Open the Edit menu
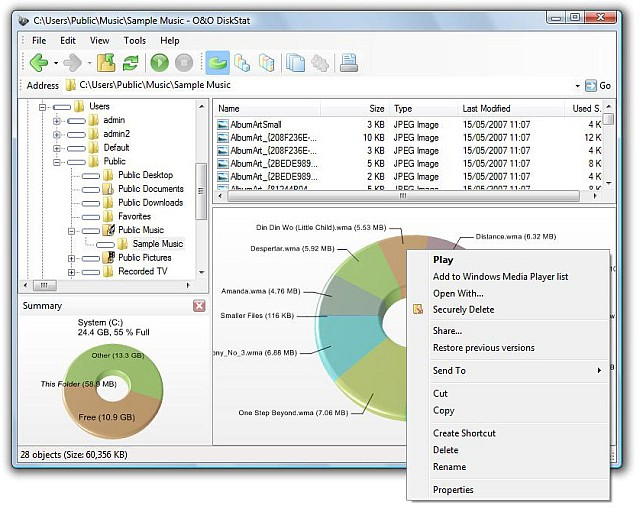Viewport: 640px width, 509px height. (68, 40)
